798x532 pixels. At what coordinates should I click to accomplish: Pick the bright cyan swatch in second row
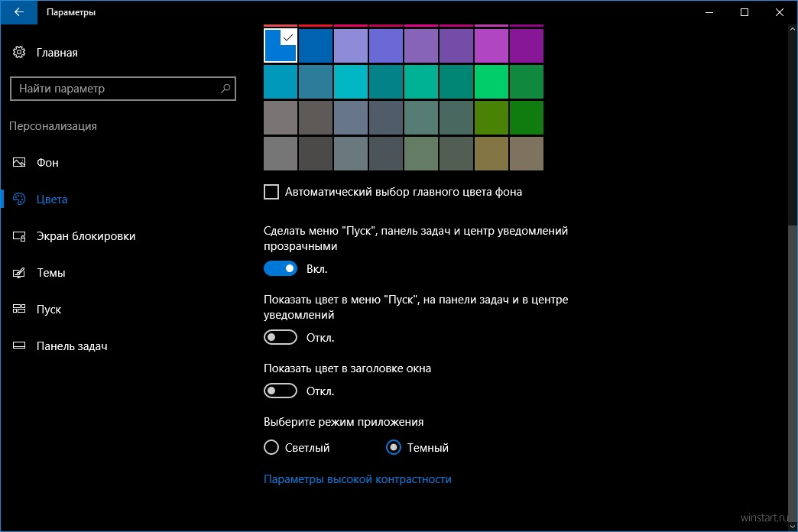351,82
